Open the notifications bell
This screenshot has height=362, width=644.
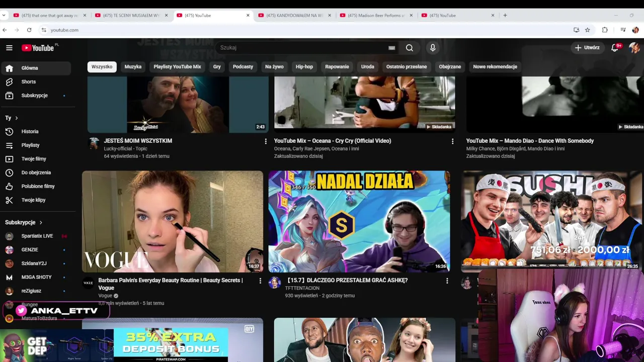615,48
